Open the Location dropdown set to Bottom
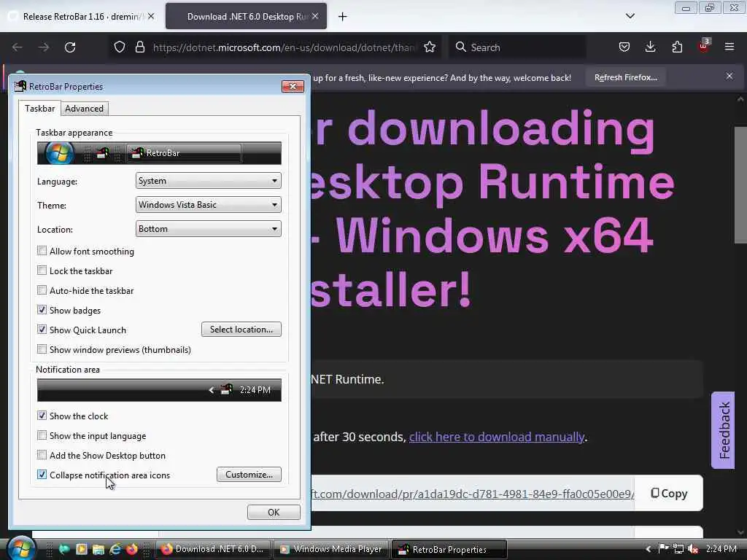Image resolution: width=747 pixels, height=560 pixels. click(x=208, y=229)
